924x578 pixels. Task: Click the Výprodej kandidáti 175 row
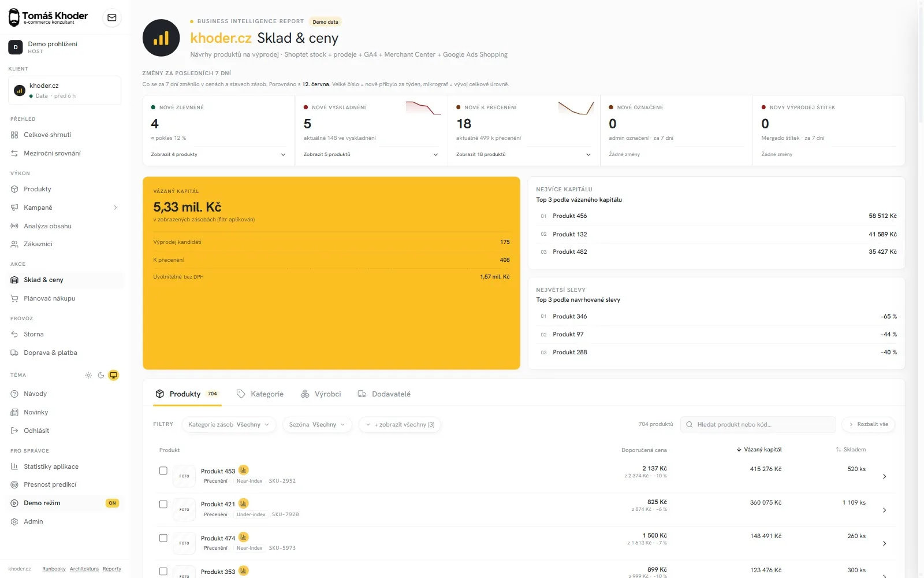[x=331, y=242]
